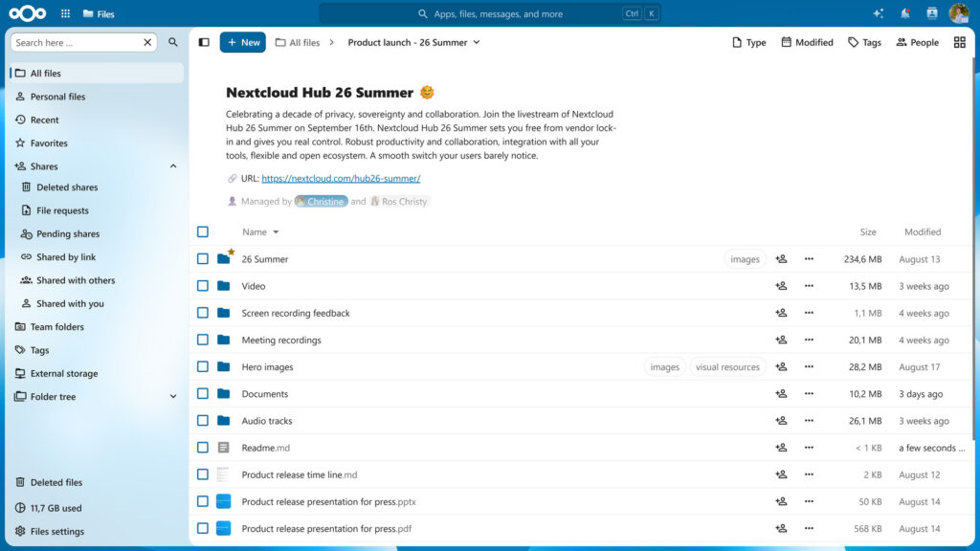The image size is (980, 551).
Task: Open actions menu for Readme.md
Action: [x=809, y=448]
